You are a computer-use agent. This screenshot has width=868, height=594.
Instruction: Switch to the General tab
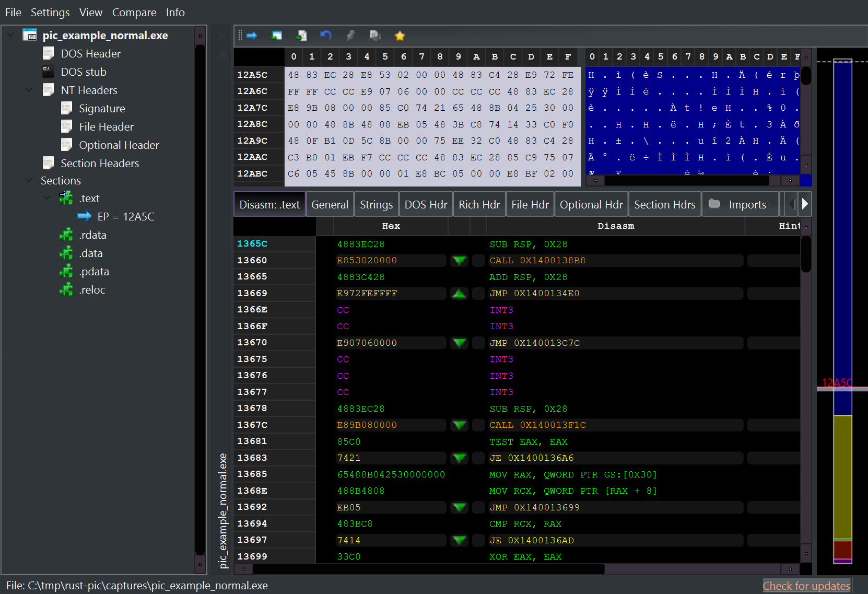[330, 204]
